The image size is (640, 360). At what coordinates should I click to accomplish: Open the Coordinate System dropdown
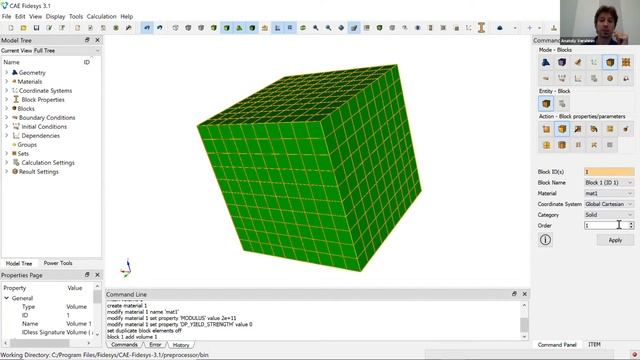pyautogui.click(x=609, y=204)
